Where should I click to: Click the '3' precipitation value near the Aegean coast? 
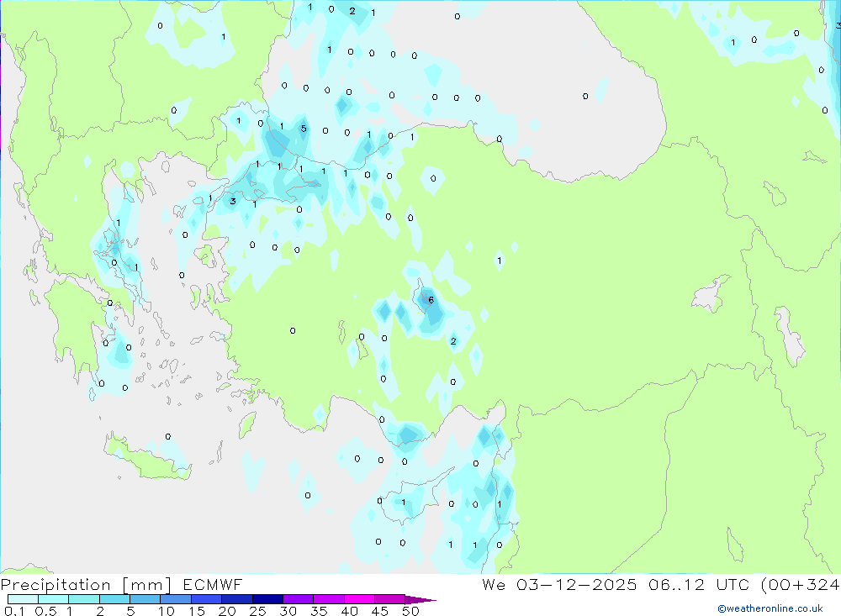click(x=233, y=202)
